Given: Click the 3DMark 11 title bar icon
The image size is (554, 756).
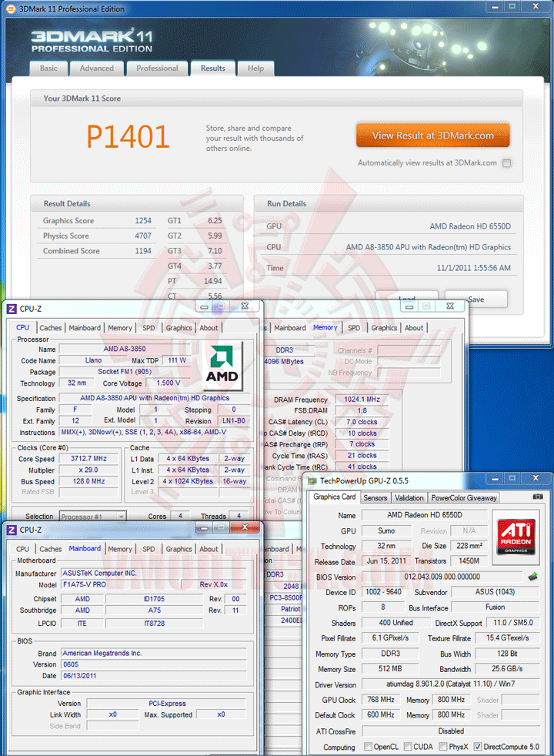Looking at the screenshot, I should [11, 8].
